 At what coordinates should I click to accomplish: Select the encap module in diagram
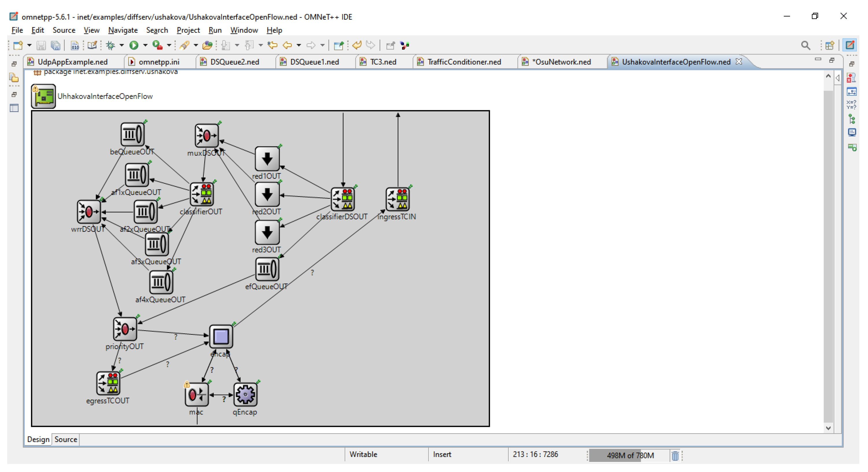(221, 336)
